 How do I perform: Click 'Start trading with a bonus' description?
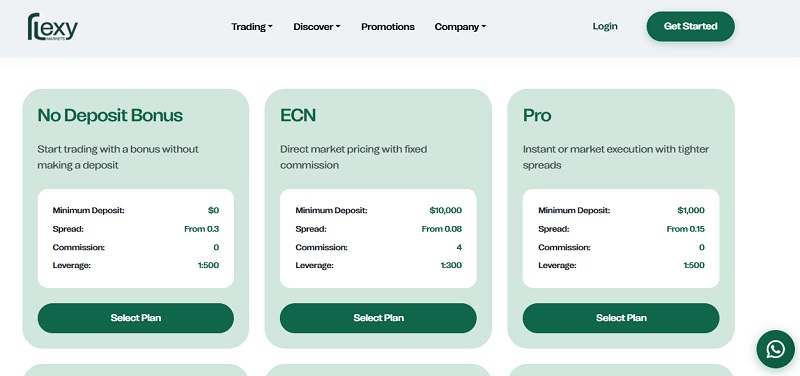[118, 157]
